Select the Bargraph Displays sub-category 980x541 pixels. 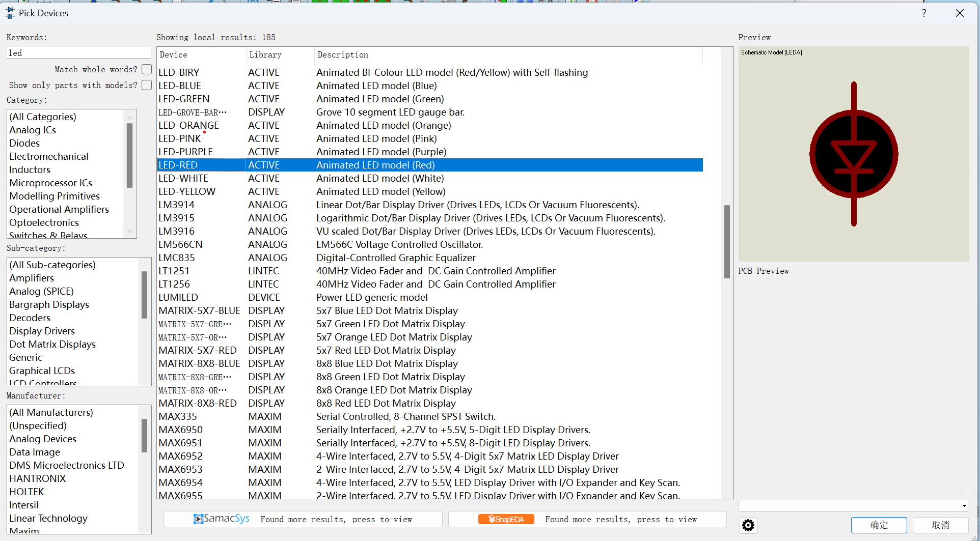click(49, 304)
